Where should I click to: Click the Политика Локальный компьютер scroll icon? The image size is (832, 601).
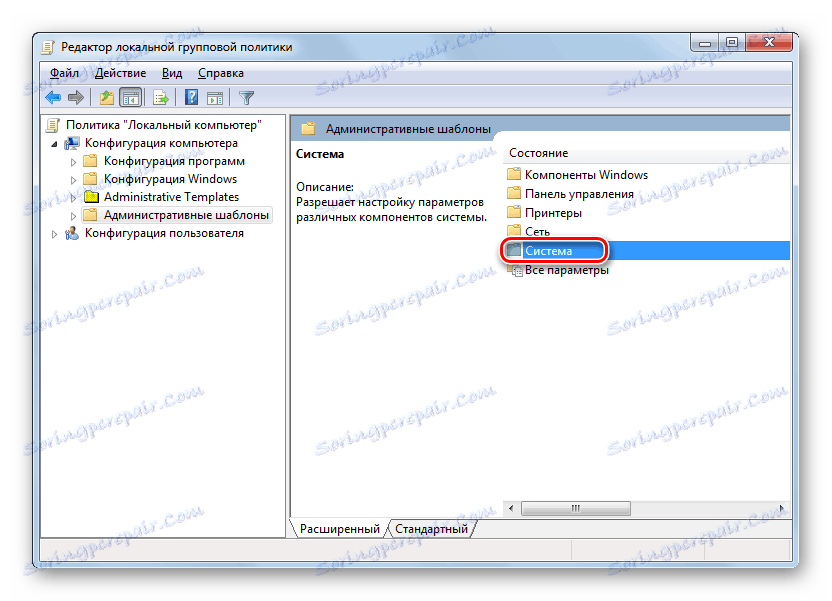tap(53, 125)
